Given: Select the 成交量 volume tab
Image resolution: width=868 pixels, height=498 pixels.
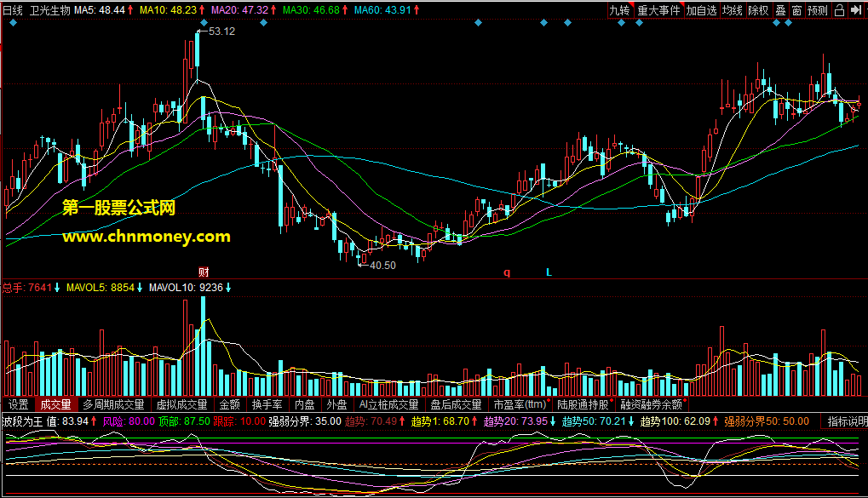Looking at the screenshot, I should coord(56,404).
